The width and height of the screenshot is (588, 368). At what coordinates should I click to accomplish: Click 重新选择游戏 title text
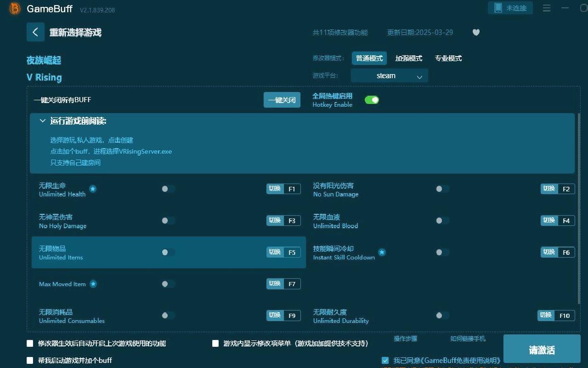[x=75, y=33]
